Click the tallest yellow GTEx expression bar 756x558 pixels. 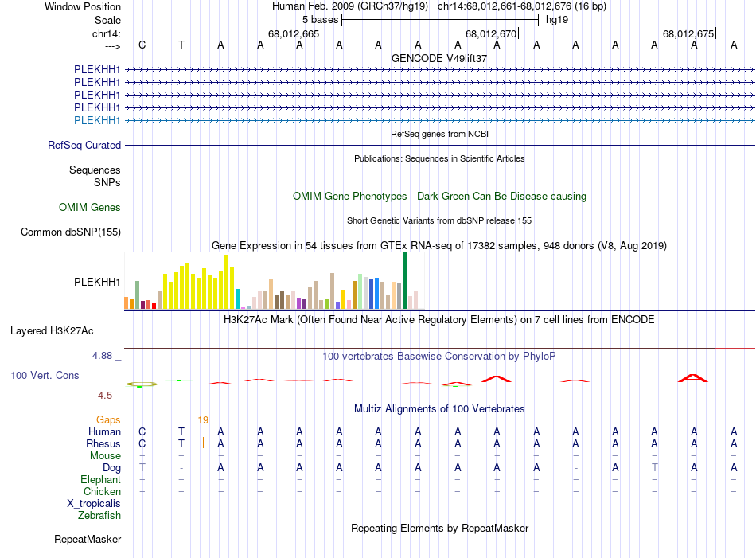point(226,282)
